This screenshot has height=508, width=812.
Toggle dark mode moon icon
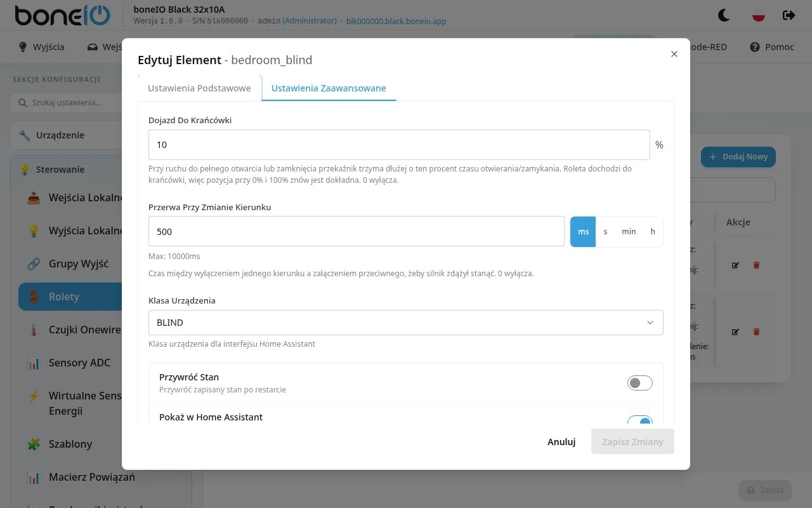click(x=723, y=15)
